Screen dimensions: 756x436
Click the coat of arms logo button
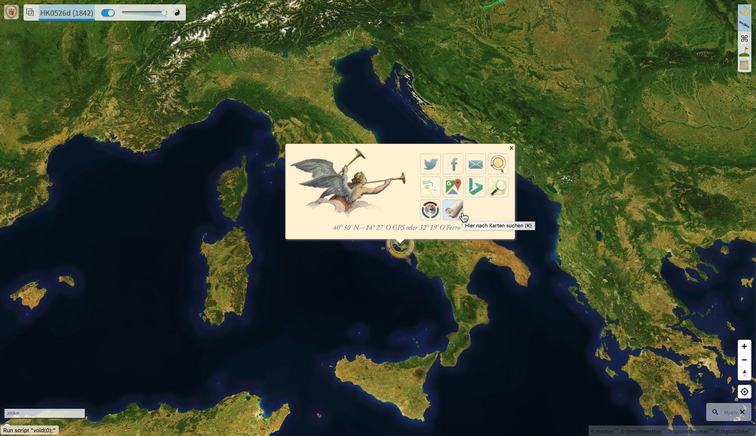[x=10, y=13]
